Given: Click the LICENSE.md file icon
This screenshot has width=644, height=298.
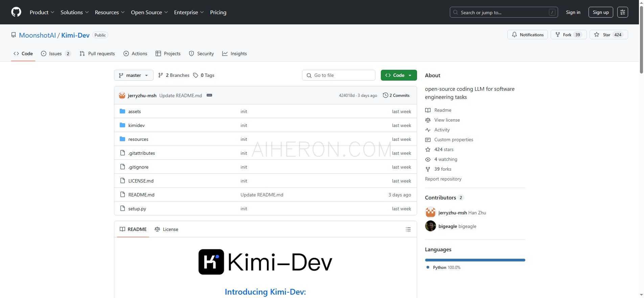Looking at the screenshot, I should click(x=123, y=181).
